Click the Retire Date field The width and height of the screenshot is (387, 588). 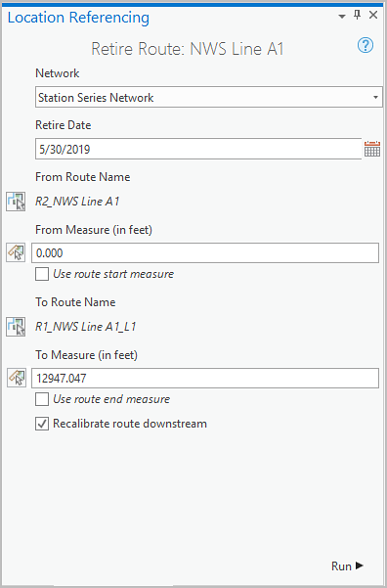[198, 149]
